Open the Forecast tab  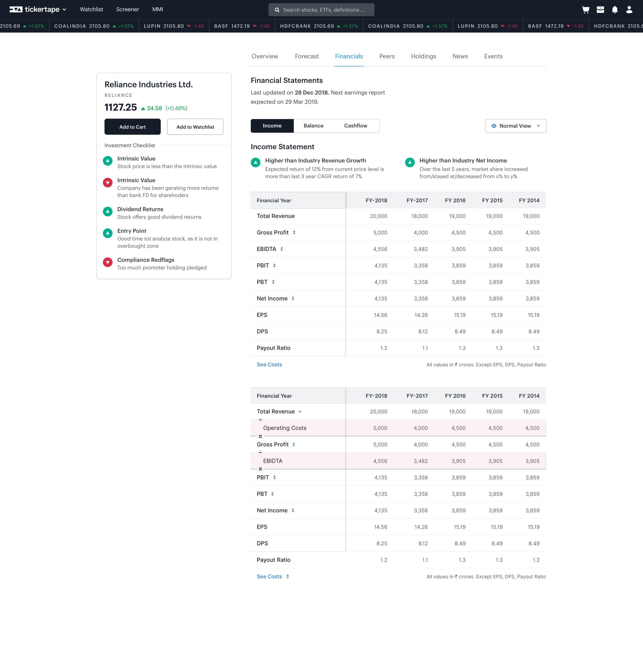[x=307, y=56]
